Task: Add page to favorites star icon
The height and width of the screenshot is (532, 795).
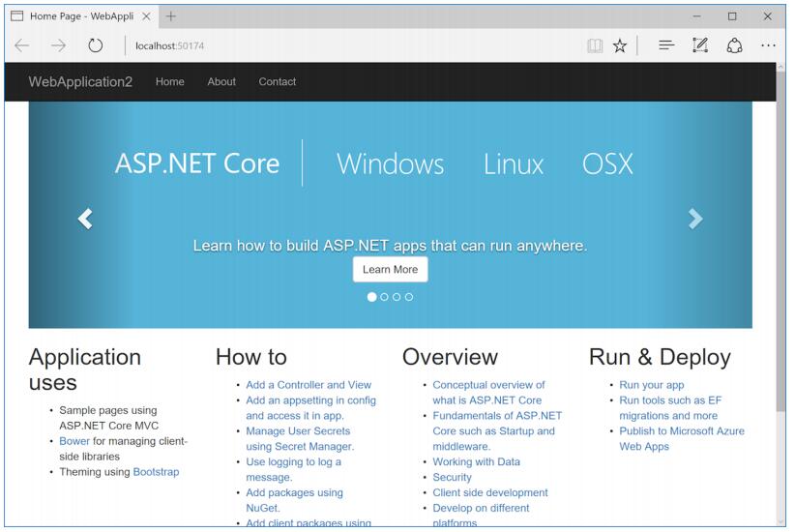Action: point(620,45)
